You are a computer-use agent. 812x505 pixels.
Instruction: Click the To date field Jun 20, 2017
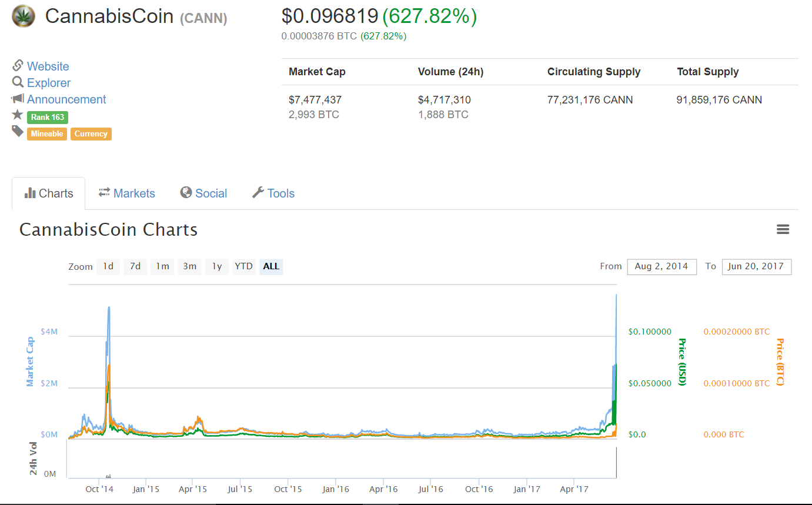click(x=756, y=266)
